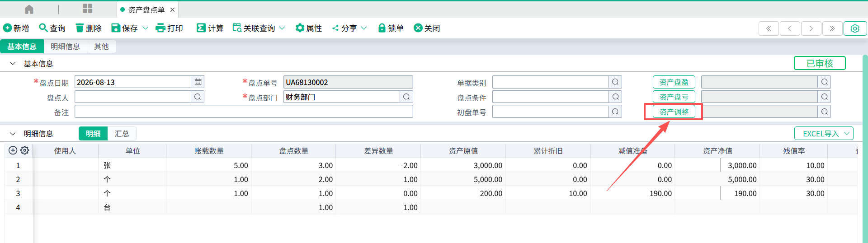This screenshot has height=243, width=868.
Task: Click the 计算 calculate toolbar button
Action: coord(210,28)
